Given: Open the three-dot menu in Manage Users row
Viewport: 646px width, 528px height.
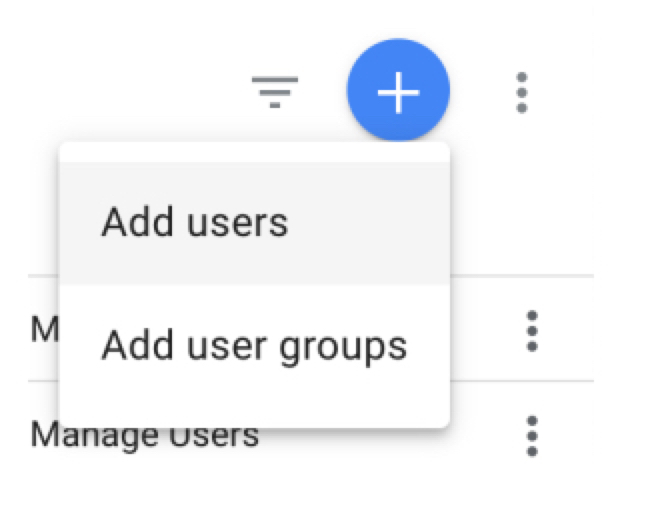Looking at the screenshot, I should (x=532, y=436).
